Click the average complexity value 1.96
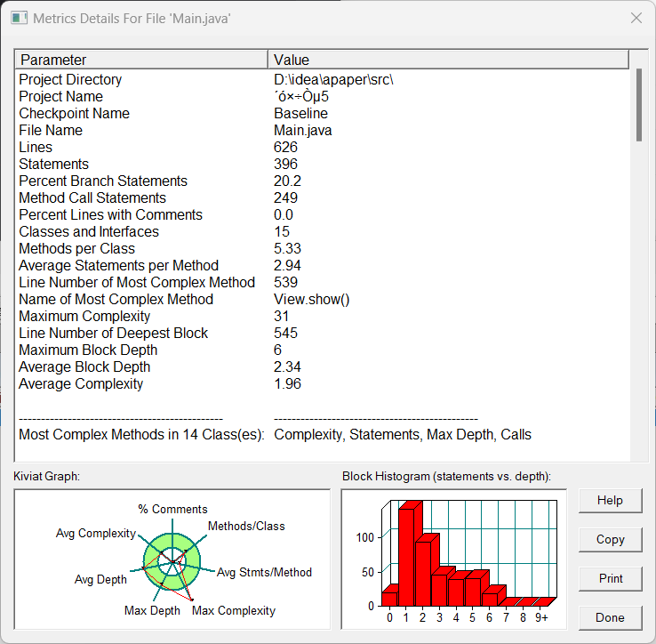 click(x=287, y=383)
